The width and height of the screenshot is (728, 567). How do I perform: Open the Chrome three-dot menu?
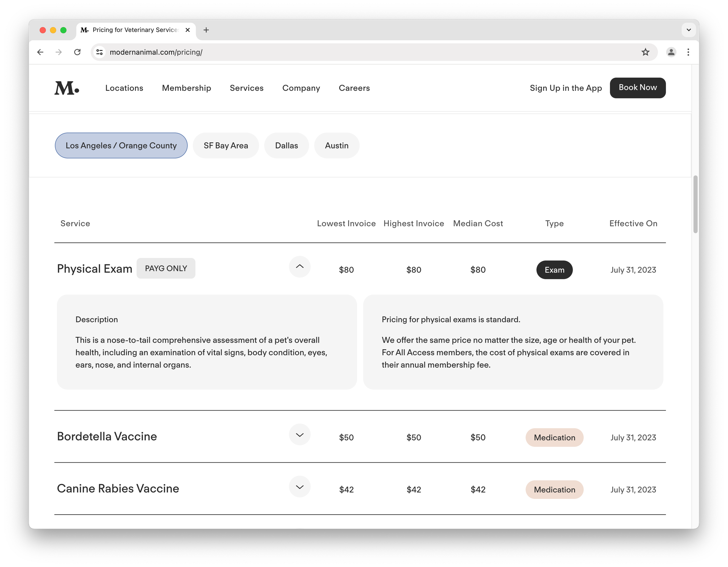[688, 52]
